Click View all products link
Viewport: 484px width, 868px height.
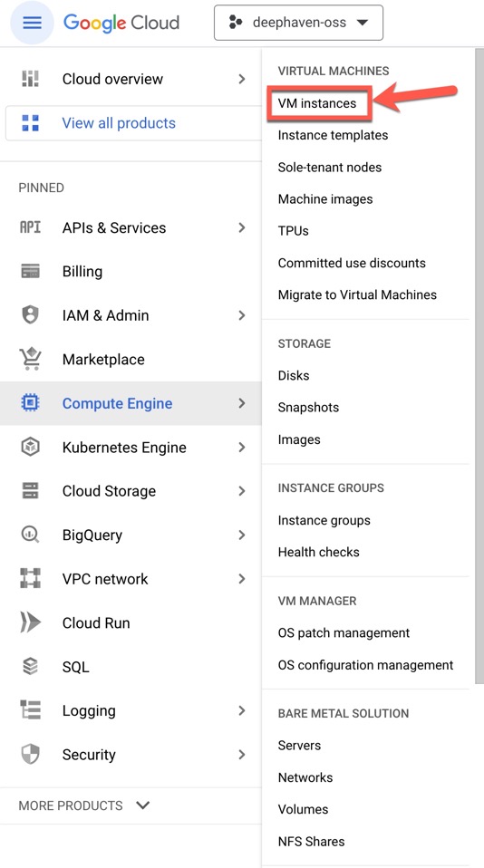(x=119, y=123)
